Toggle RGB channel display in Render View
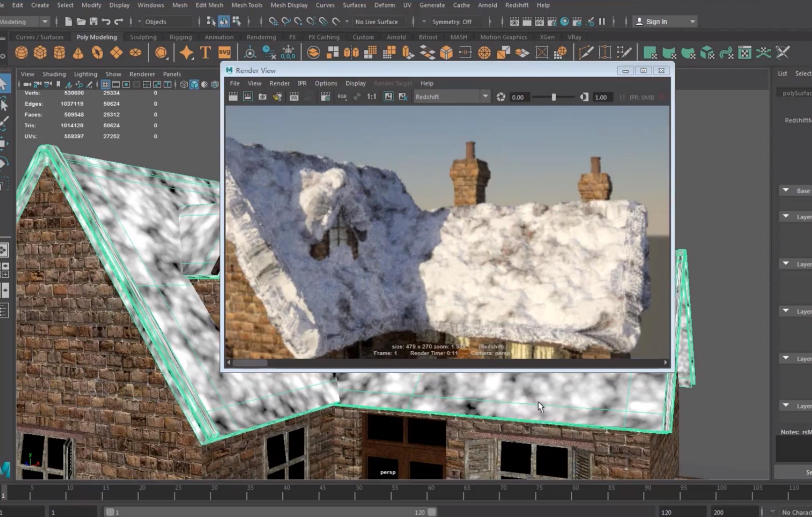 point(342,97)
